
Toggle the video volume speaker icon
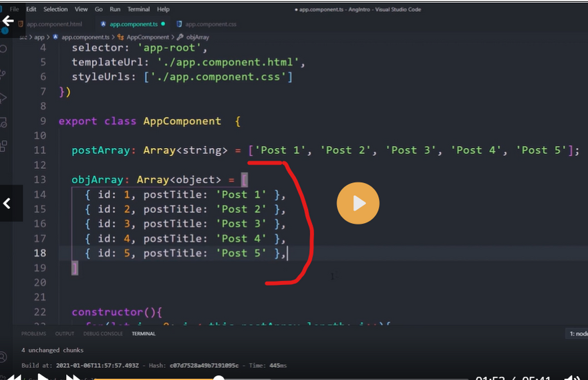point(573,377)
